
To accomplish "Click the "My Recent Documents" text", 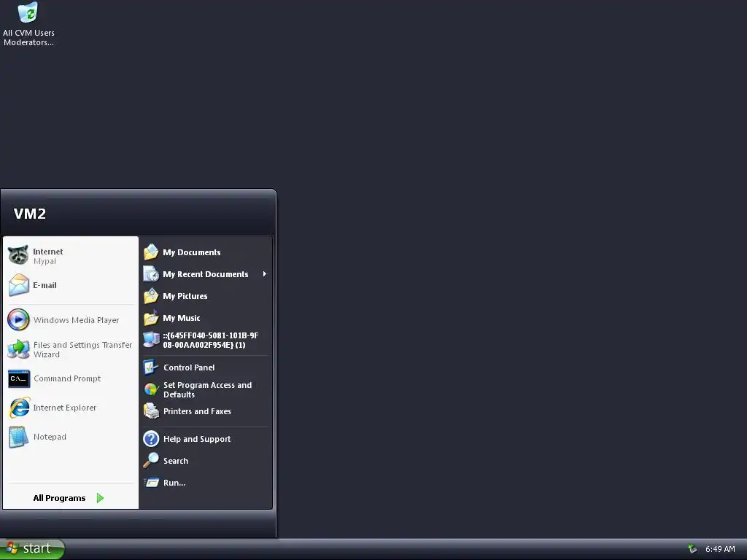I will [205, 274].
